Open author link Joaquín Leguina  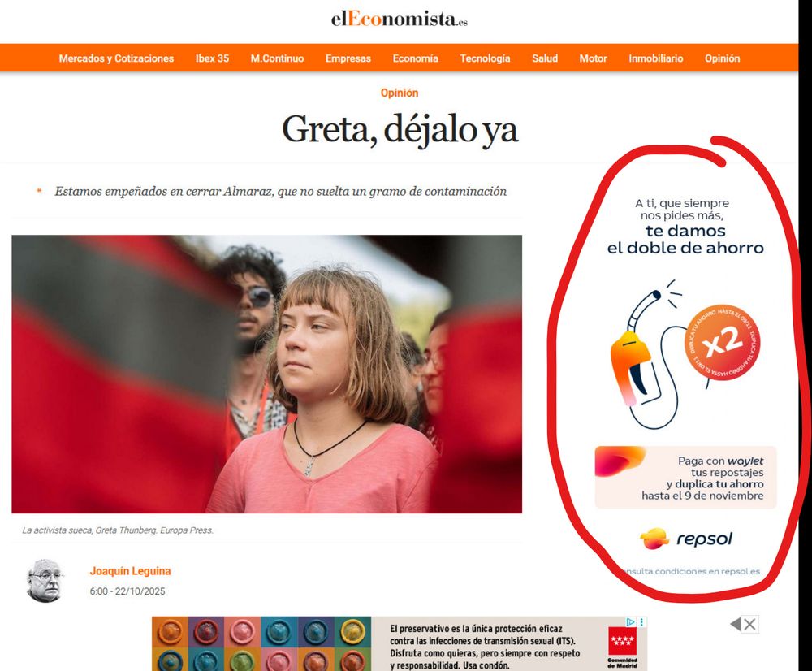(x=130, y=571)
